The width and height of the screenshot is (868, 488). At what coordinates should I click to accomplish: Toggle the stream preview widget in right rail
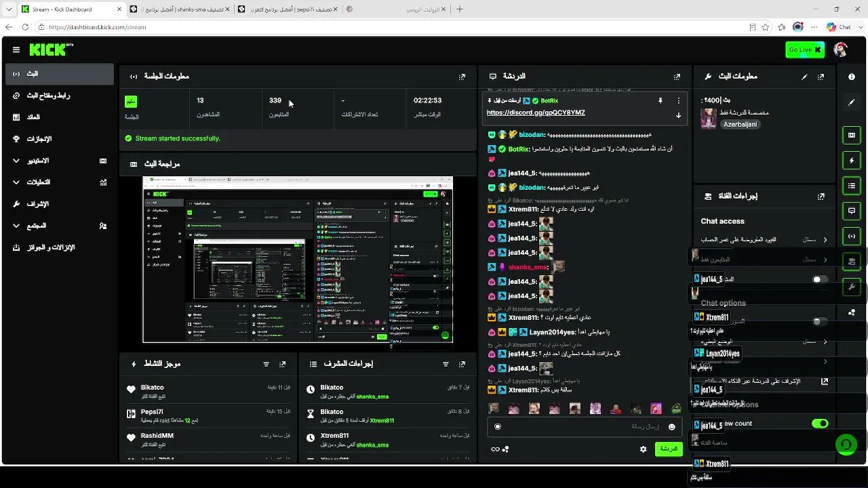(852, 135)
